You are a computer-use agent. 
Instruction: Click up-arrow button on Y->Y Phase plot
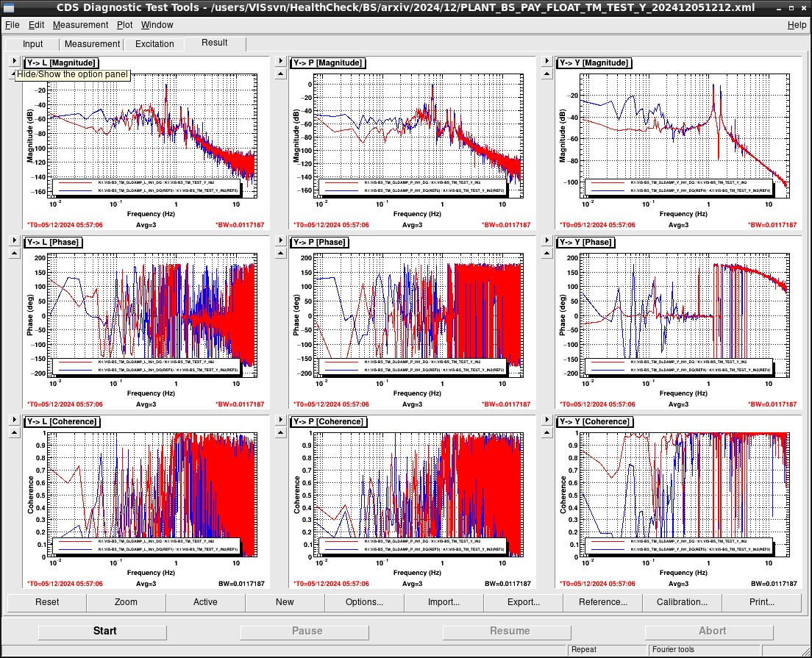coord(547,253)
